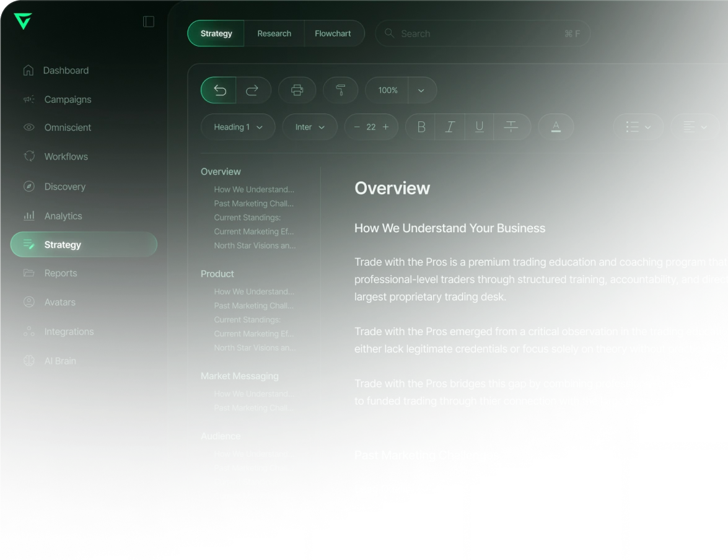728x560 pixels.
Task: Open Omniscient from the eye icon
Action: click(29, 127)
